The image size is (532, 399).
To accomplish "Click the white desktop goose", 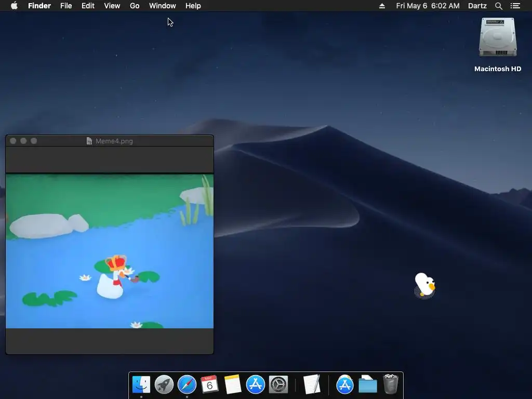I will tap(425, 285).
